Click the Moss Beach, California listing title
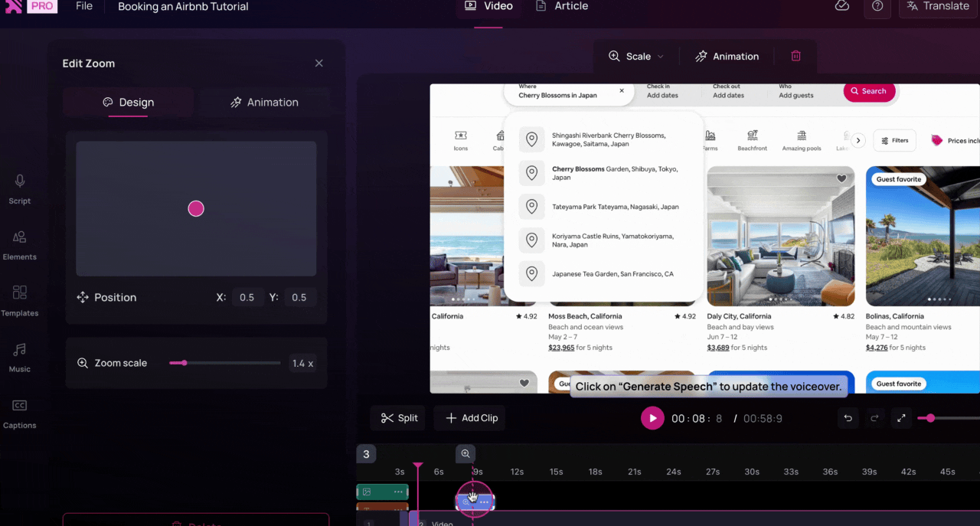980x526 pixels. click(x=585, y=316)
